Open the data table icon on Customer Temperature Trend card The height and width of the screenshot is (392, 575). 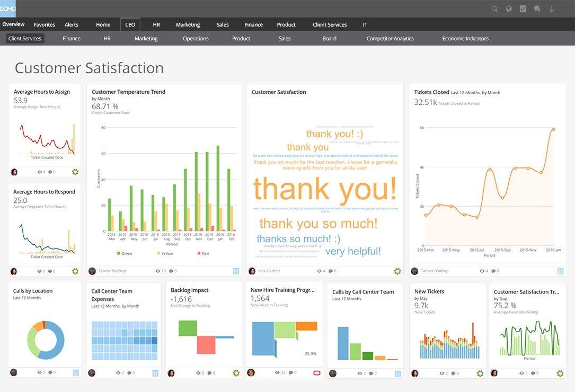point(235,271)
